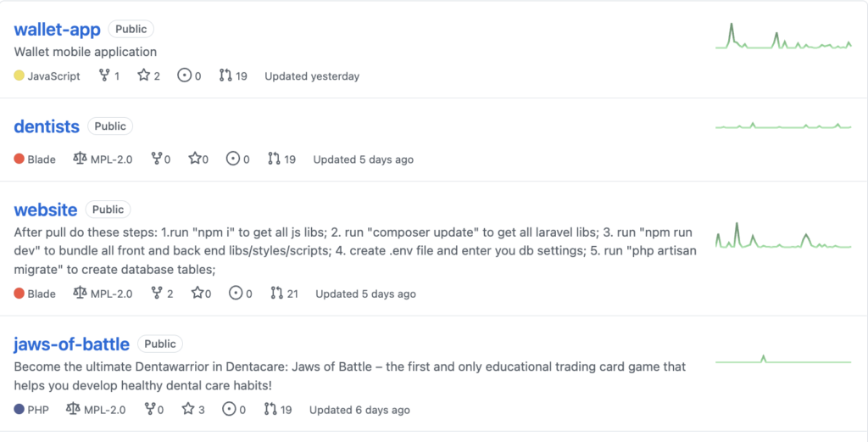
Task: Open the website repository link
Action: [46, 210]
